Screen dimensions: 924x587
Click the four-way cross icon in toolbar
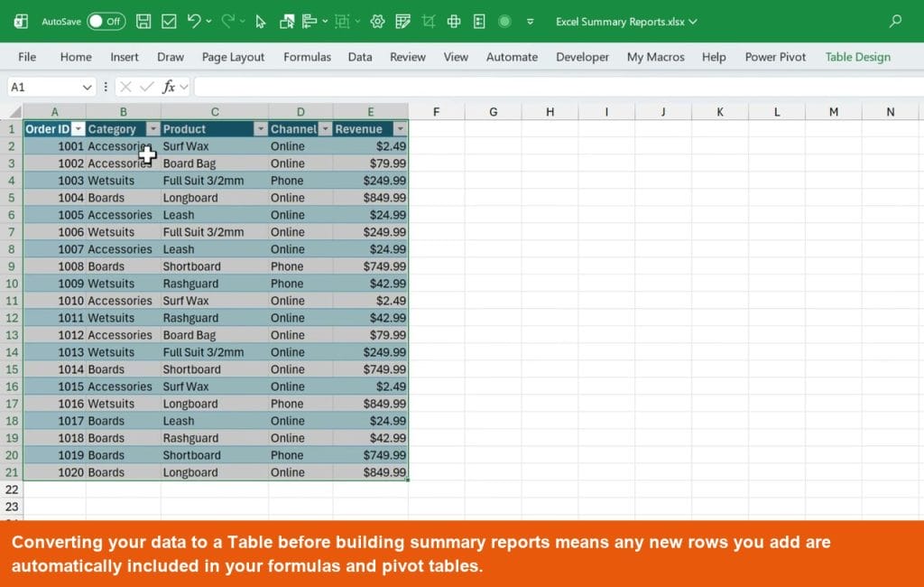coord(454,22)
